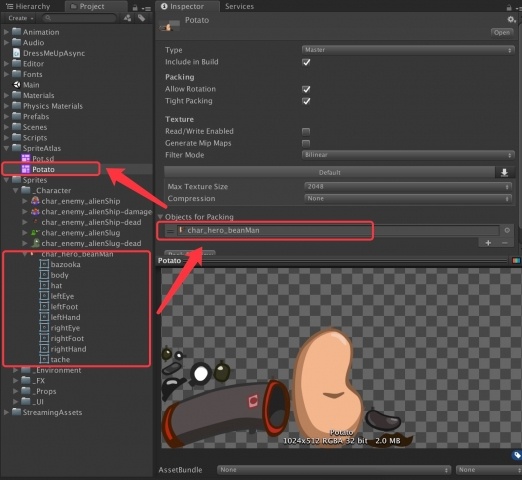Select the StreamingAssets folder

(47, 412)
